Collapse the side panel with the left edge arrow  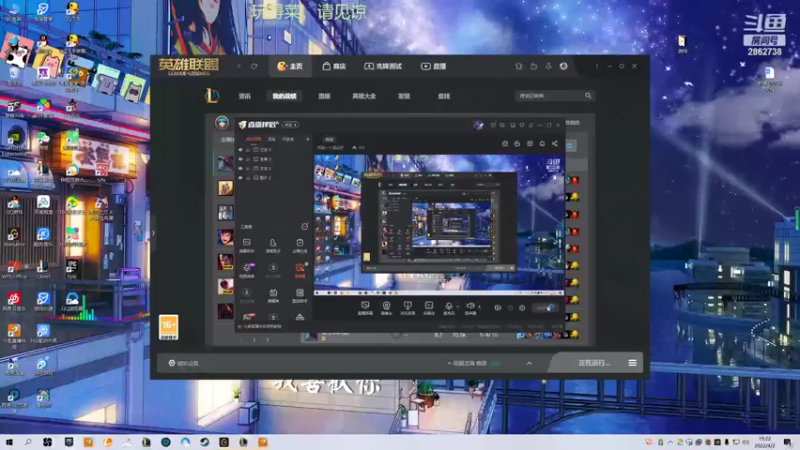point(154,233)
